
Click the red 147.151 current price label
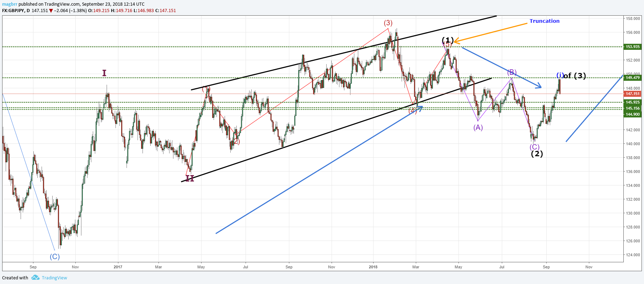(x=633, y=94)
